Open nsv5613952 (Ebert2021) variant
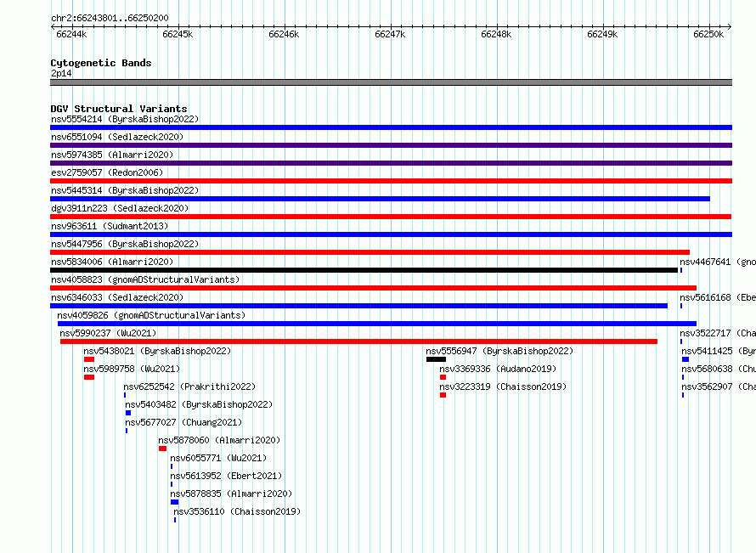This screenshot has width=756, height=553. pos(226,476)
